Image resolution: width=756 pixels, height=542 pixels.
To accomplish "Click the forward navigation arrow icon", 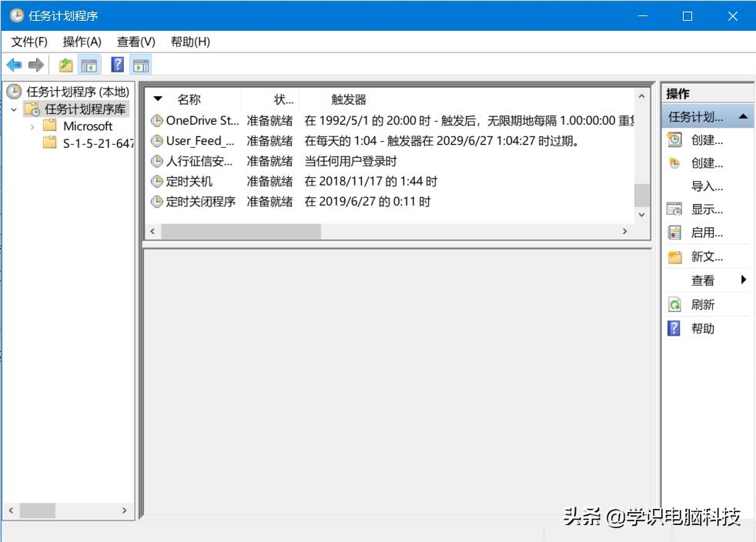I will pos(35,65).
